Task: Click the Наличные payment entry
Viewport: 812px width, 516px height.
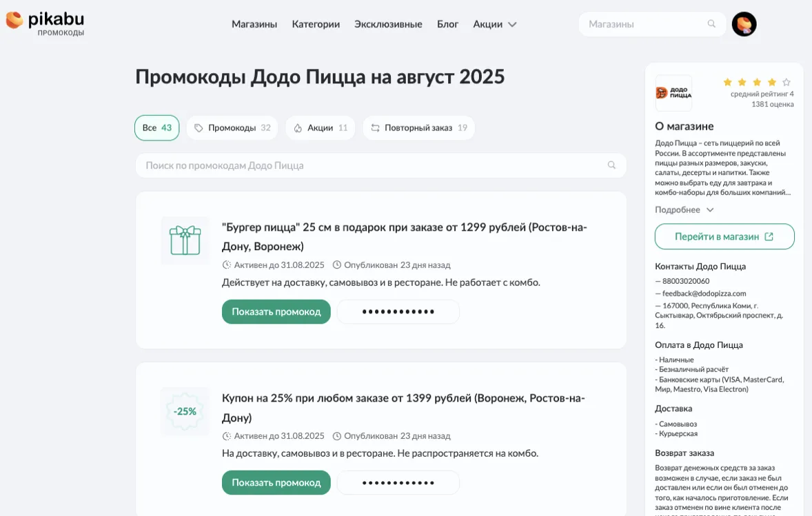Action: tap(674, 360)
